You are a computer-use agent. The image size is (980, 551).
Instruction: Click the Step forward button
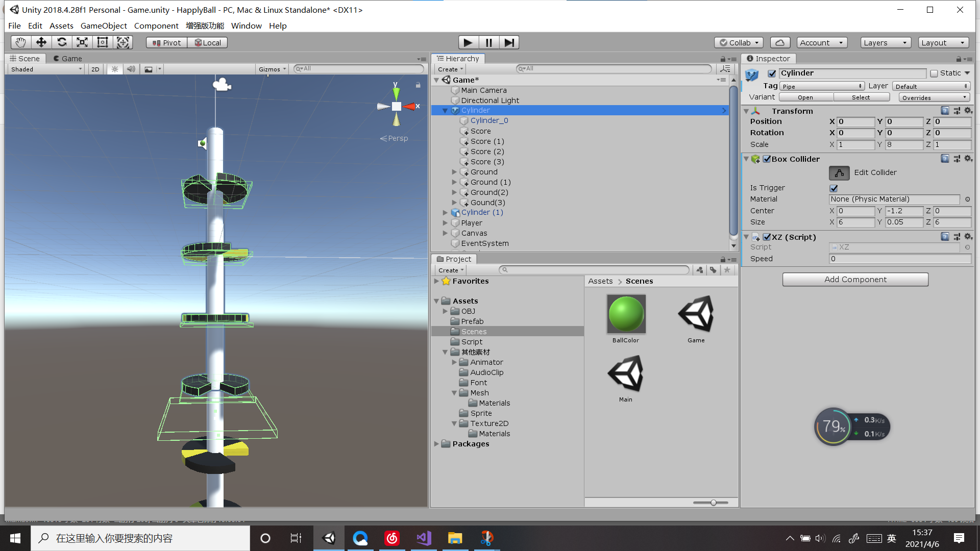(509, 42)
